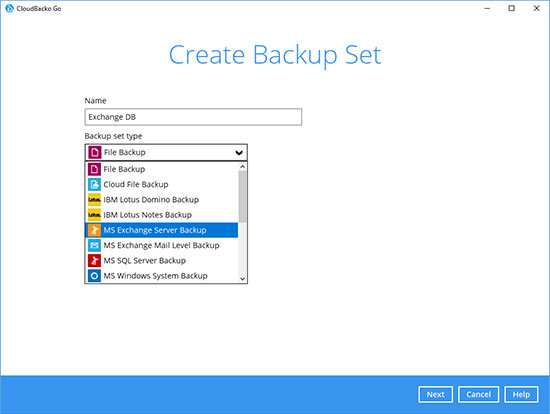550x414 pixels.
Task: Click the File Backup icon in dropdown list
Action: 94,169
